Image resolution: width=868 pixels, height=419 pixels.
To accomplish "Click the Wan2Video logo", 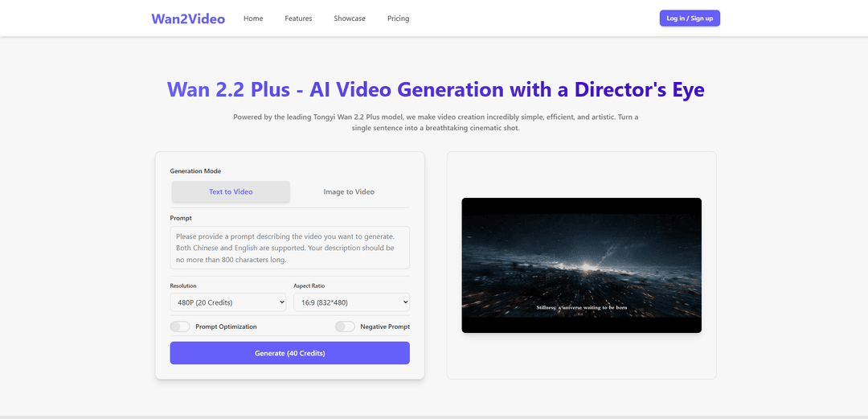I will 188,18.
